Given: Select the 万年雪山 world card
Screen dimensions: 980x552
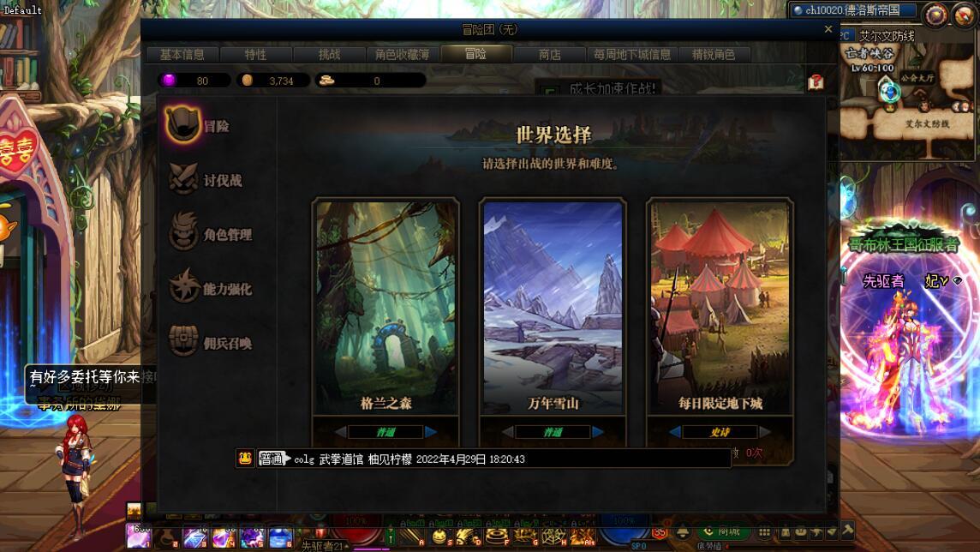Looking at the screenshot, I should coord(553,306).
